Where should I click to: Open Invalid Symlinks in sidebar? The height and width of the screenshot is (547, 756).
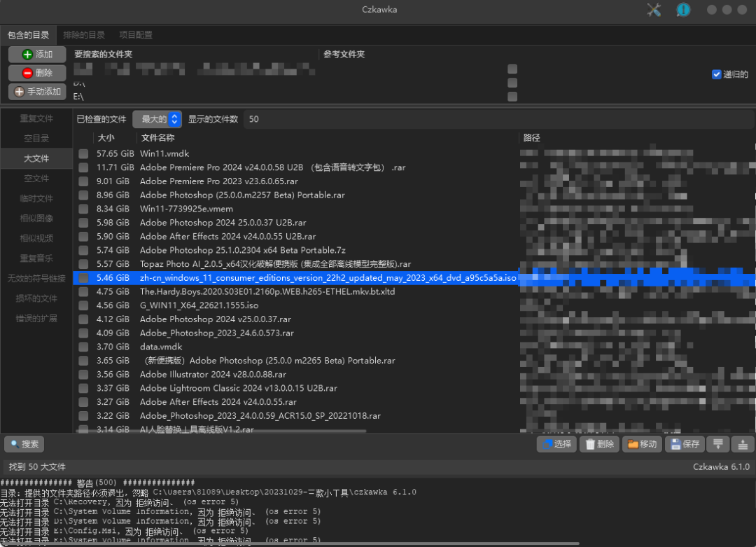coord(36,278)
